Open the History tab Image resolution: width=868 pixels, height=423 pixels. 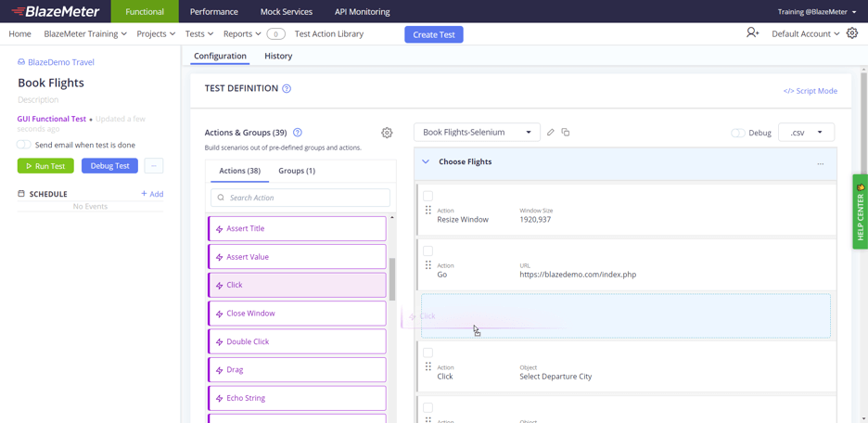pyautogui.click(x=278, y=56)
